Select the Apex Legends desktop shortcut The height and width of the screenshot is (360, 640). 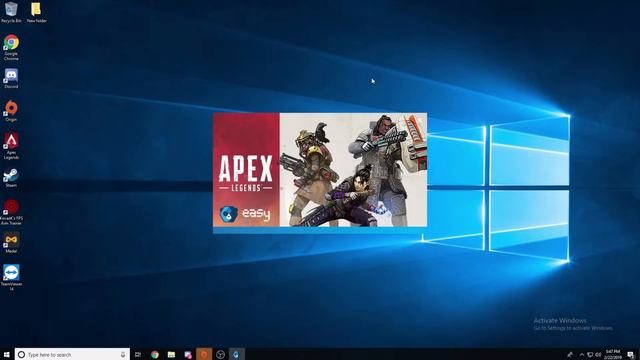11,146
